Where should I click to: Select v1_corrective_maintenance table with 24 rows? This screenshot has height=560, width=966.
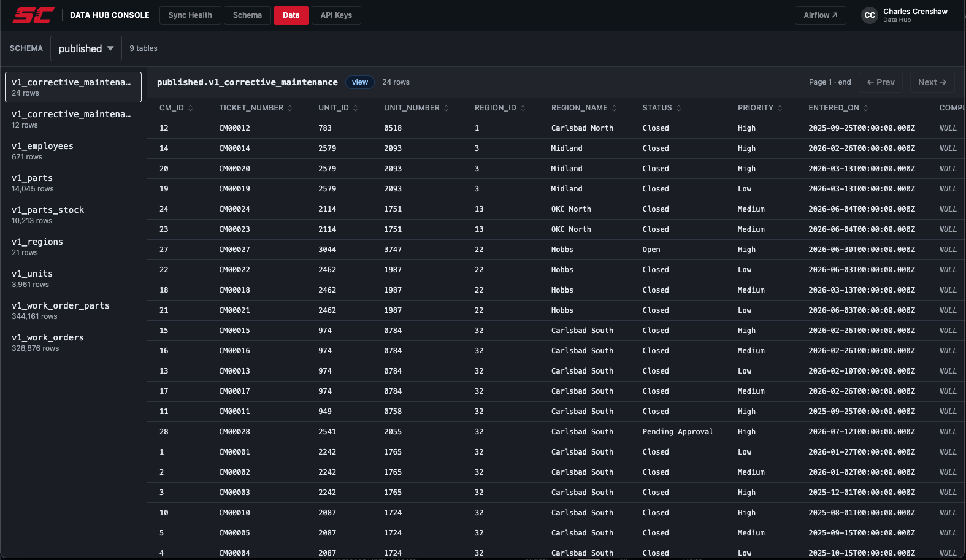[x=73, y=87]
